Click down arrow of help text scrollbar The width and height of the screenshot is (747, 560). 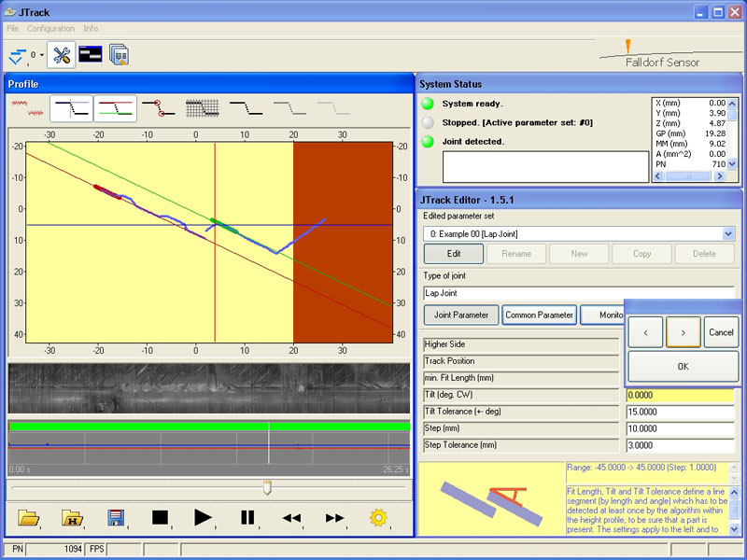(x=734, y=528)
